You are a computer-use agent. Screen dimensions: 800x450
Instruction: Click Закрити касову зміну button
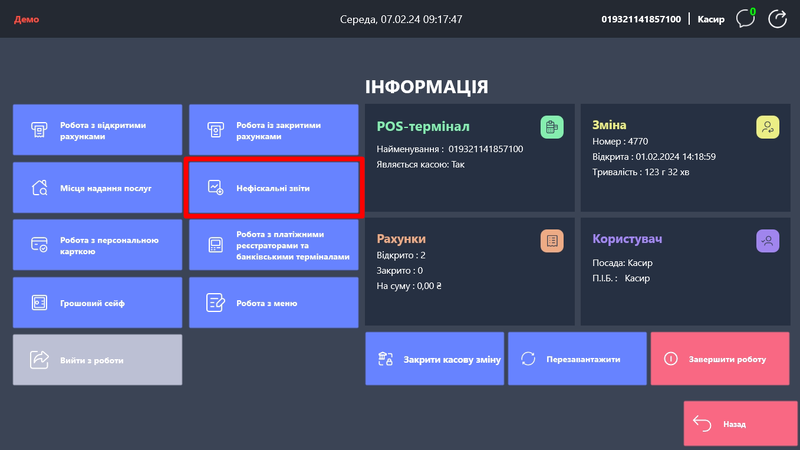pos(435,359)
